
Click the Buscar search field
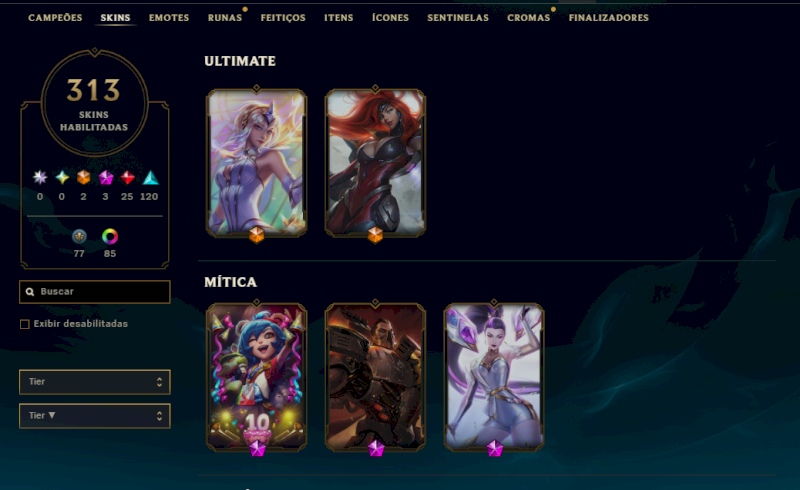point(95,291)
